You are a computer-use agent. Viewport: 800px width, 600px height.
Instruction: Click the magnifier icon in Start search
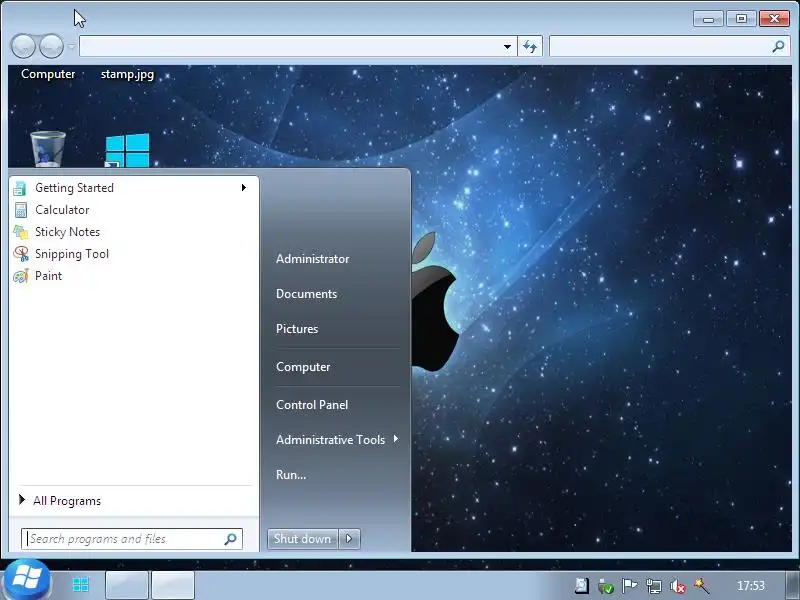tap(231, 539)
